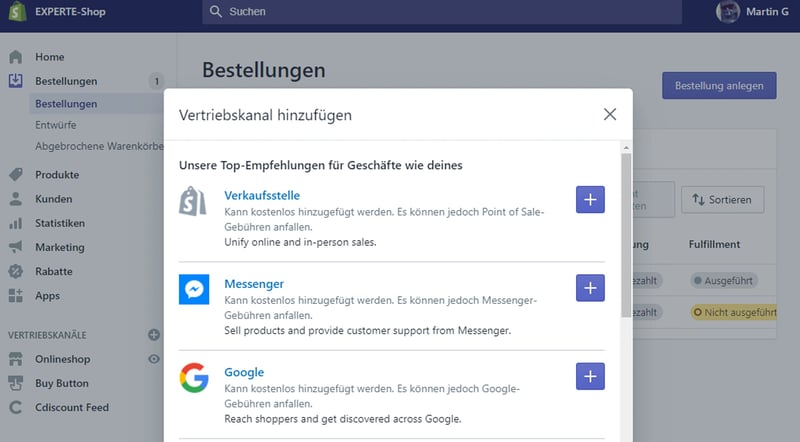Viewport: 800px width, 442px height.
Task: Select the Marketing megaphone icon
Action: [x=16, y=247]
